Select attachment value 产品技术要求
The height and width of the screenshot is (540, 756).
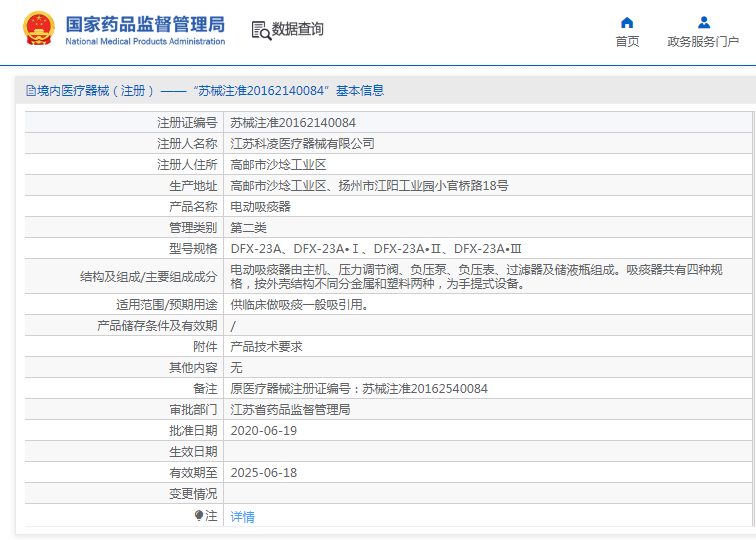[266, 347]
